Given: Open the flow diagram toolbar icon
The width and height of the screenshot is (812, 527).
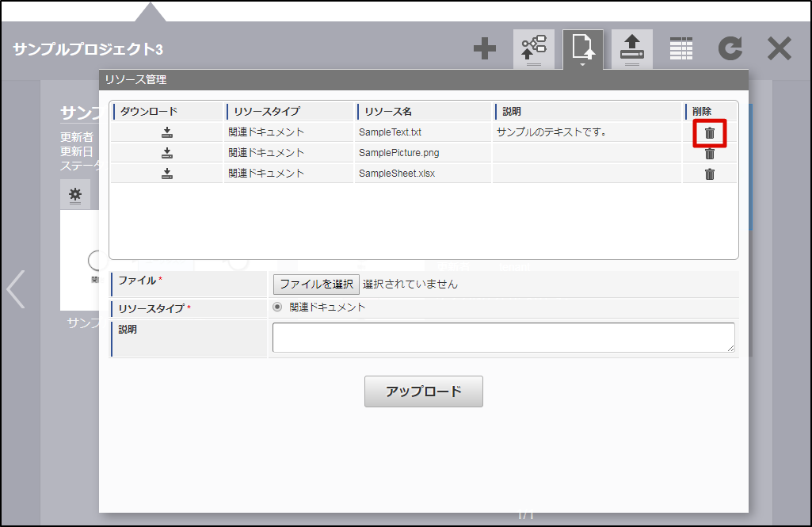Looking at the screenshot, I should [x=534, y=49].
